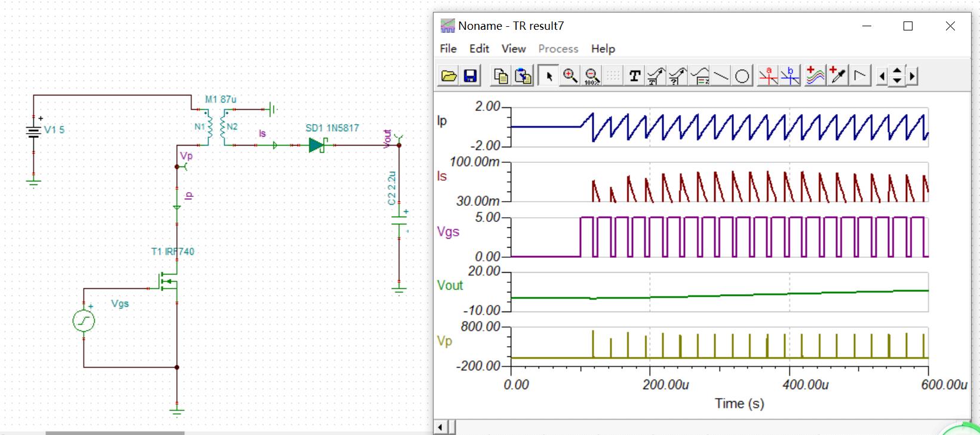The image size is (980, 435).
Task: Click the 200.00u time axis value
Action: tap(665, 385)
